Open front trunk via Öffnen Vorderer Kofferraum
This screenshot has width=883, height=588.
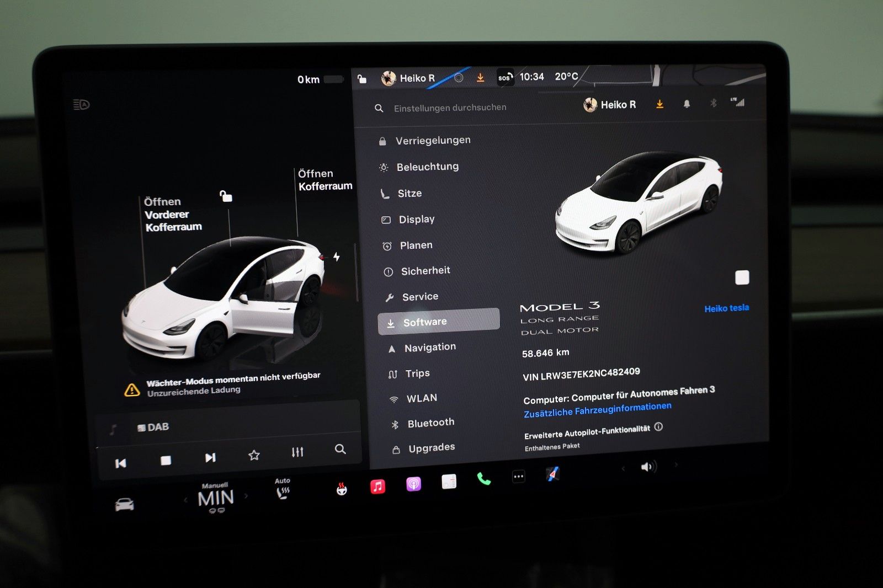click(x=173, y=214)
